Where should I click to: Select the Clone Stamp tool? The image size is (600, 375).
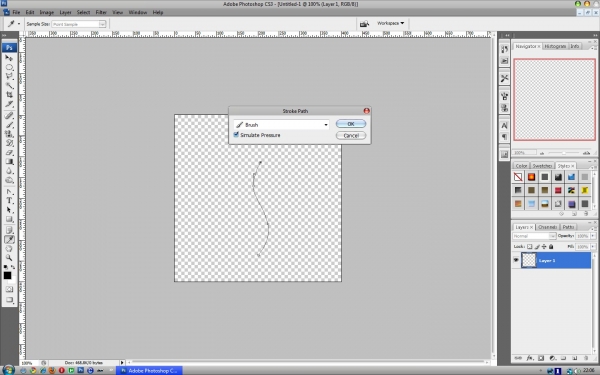click(x=9, y=134)
